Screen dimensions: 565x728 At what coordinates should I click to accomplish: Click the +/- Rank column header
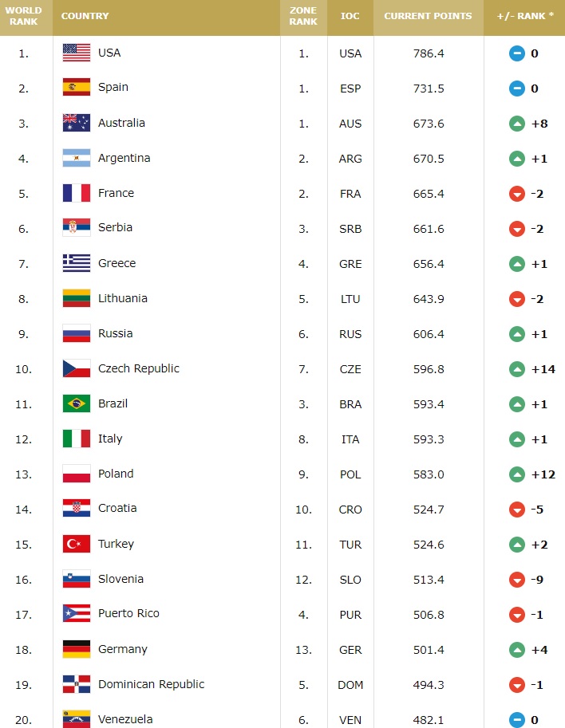(x=524, y=16)
